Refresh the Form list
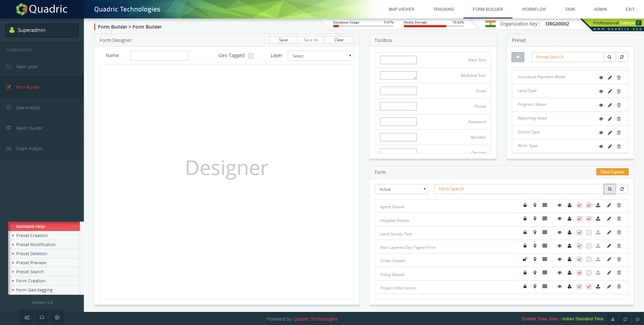The width and height of the screenshot is (644, 325). click(622, 189)
